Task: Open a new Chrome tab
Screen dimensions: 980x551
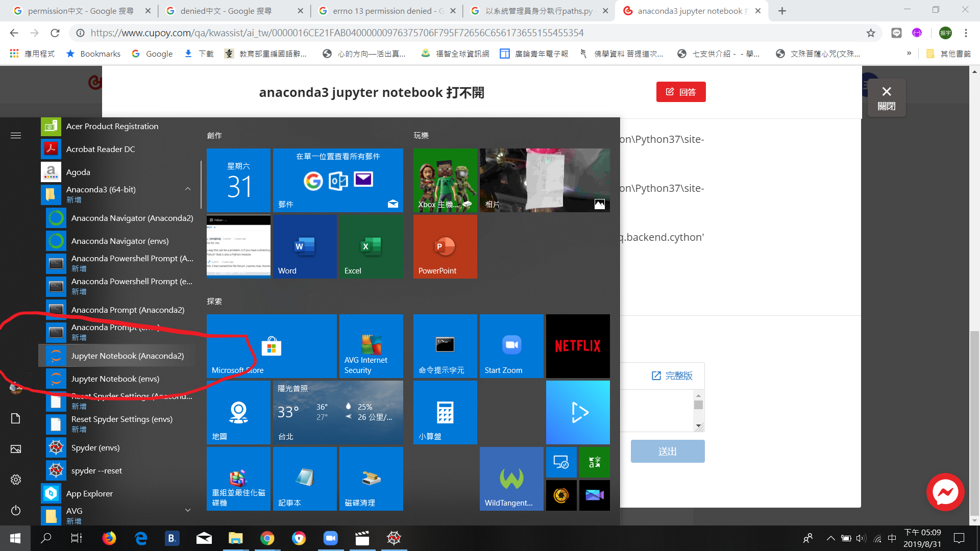Action: click(x=782, y=11)
